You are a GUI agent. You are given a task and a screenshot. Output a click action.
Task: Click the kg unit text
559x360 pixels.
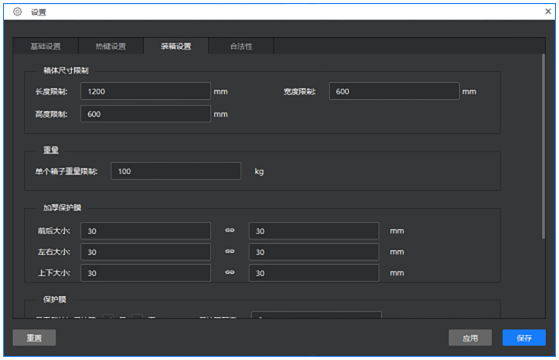click(259, 172)
